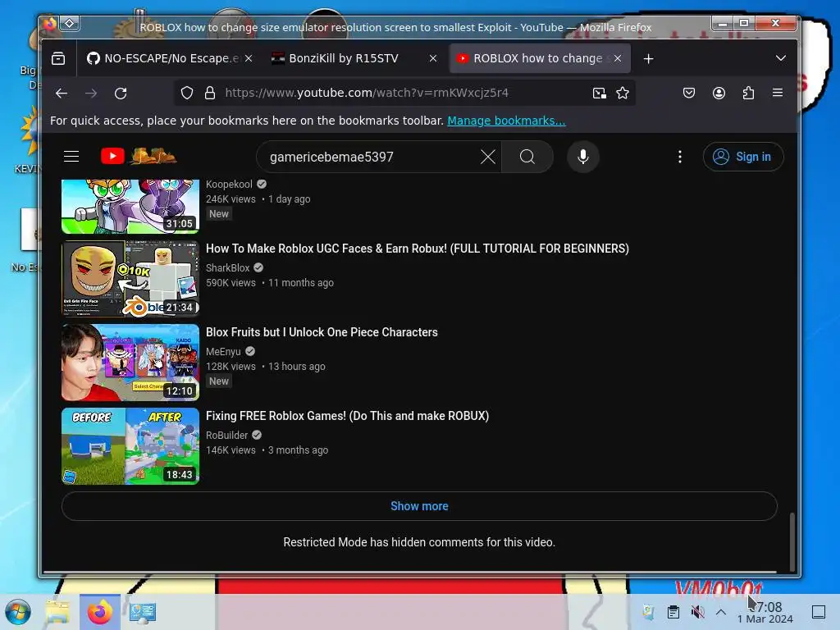
Task: Open tracking protection shield icon
Action: 186,94
